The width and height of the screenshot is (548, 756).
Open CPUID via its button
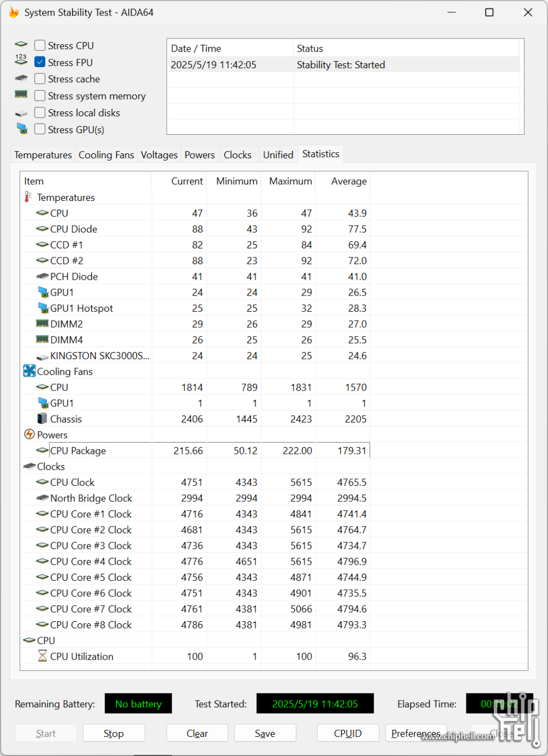tap(348, 733)
